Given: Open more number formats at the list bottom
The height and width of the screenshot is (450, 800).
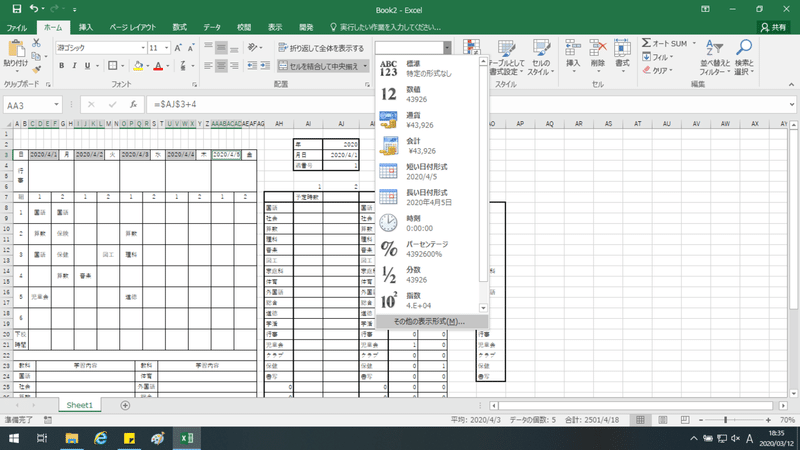Looking at the screenshot, I should (432, 321).
